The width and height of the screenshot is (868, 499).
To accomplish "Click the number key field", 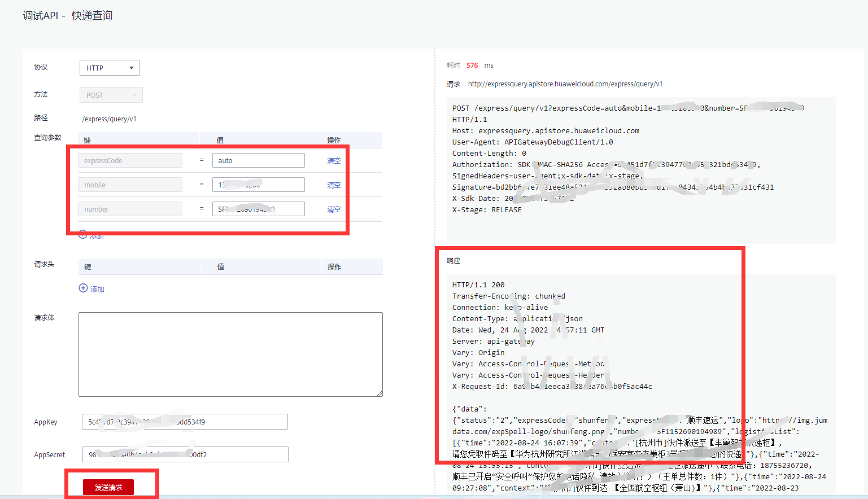I will [130, 209].
